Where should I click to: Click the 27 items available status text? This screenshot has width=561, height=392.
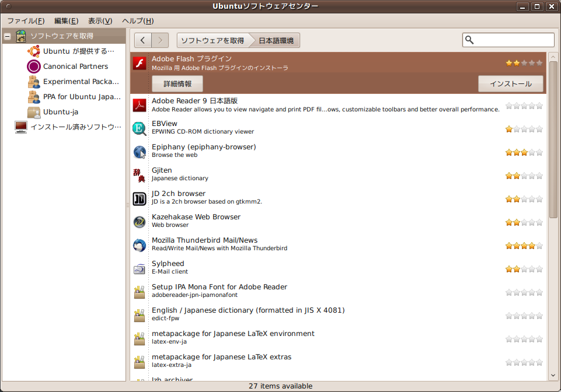(280, 386)
